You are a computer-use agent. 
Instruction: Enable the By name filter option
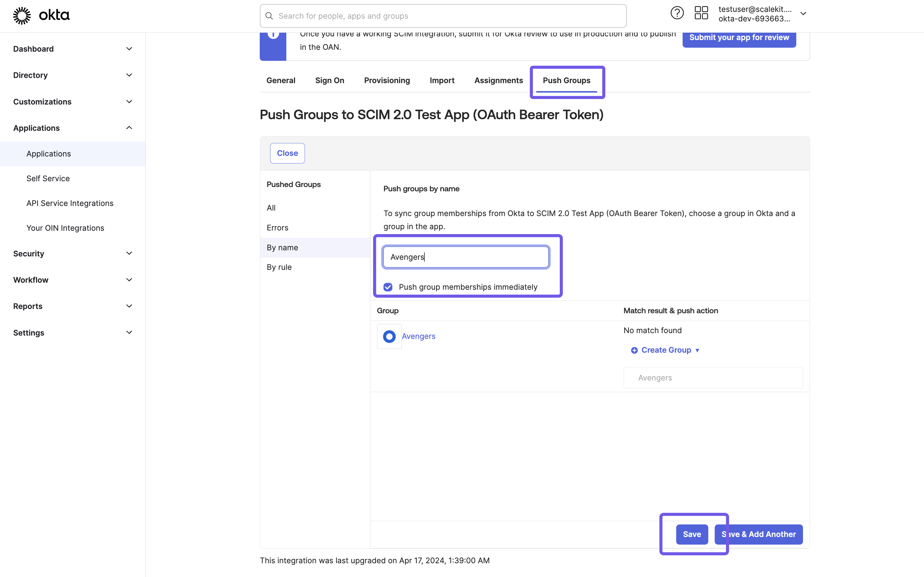coord(282,247)
